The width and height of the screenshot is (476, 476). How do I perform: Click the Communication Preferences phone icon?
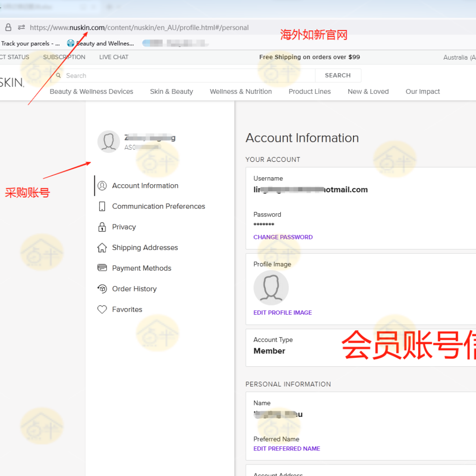(x=102, y=206)
